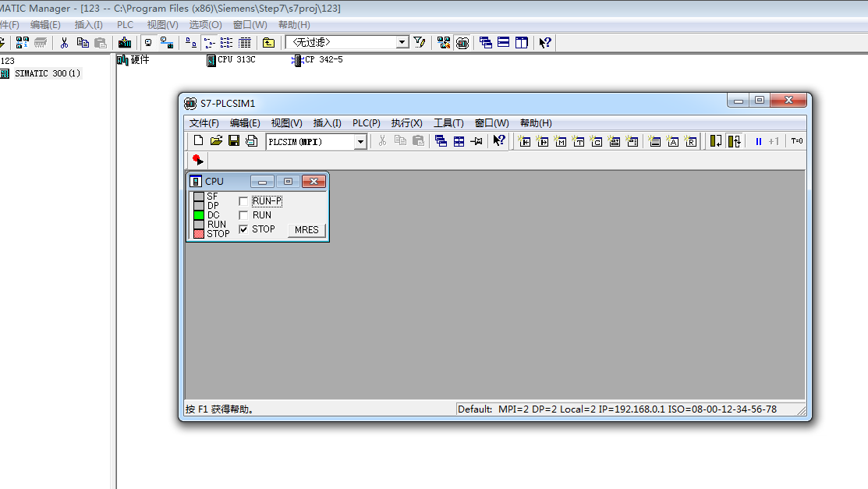Open 选项(O) menu in SIMATIC Manager

click(x=205, y=25)
